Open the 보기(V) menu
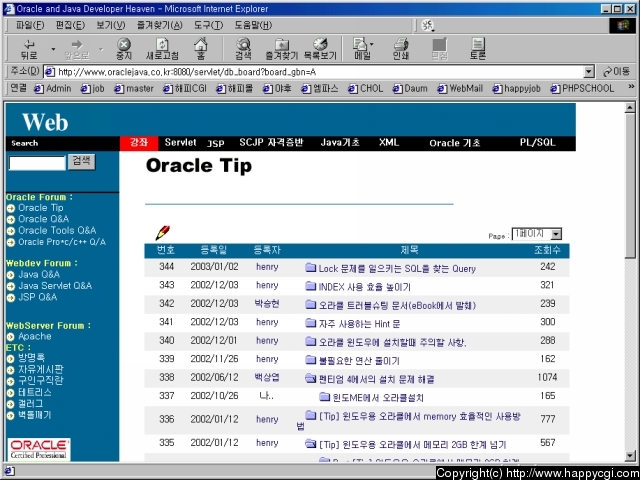Screen dimensions: 640x480 (x=111, y=25)
